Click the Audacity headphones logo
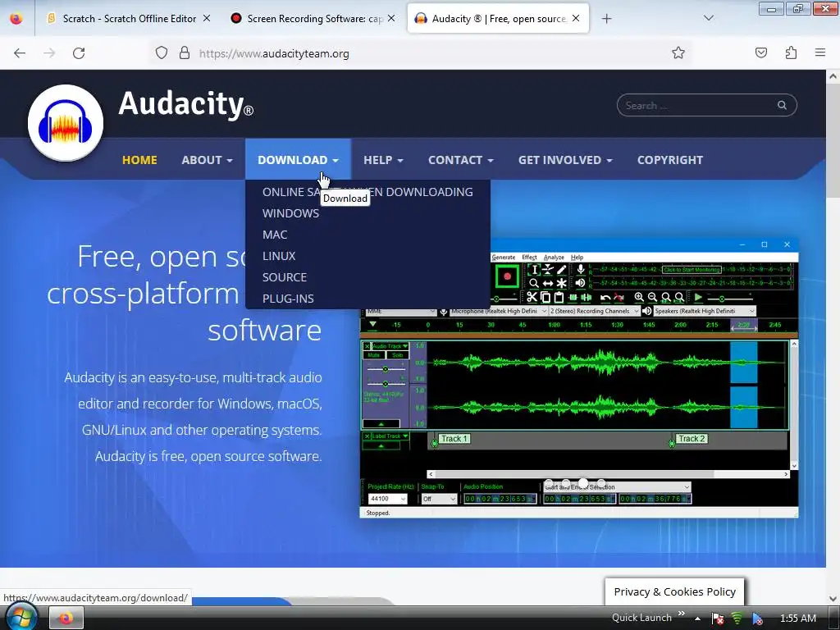The height and width of the screenshot is (630, 840). (x=66, y=123)
